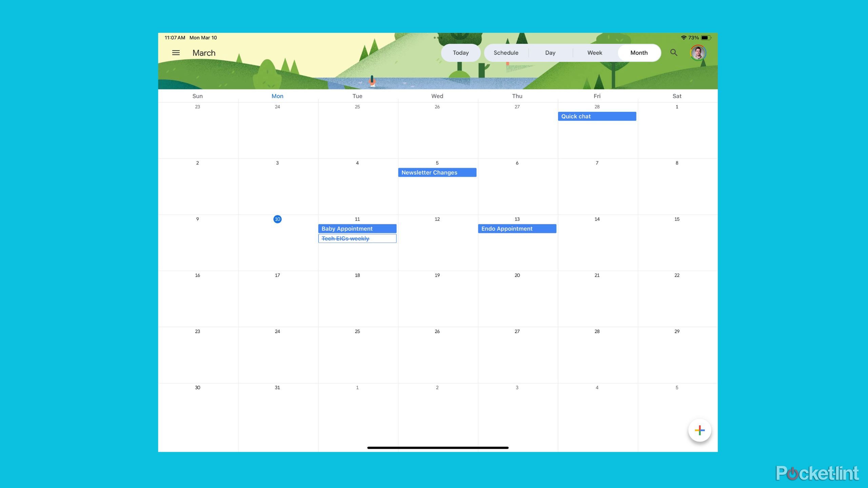Click the Today button
The image size is (868, 488).
(461, 53)
